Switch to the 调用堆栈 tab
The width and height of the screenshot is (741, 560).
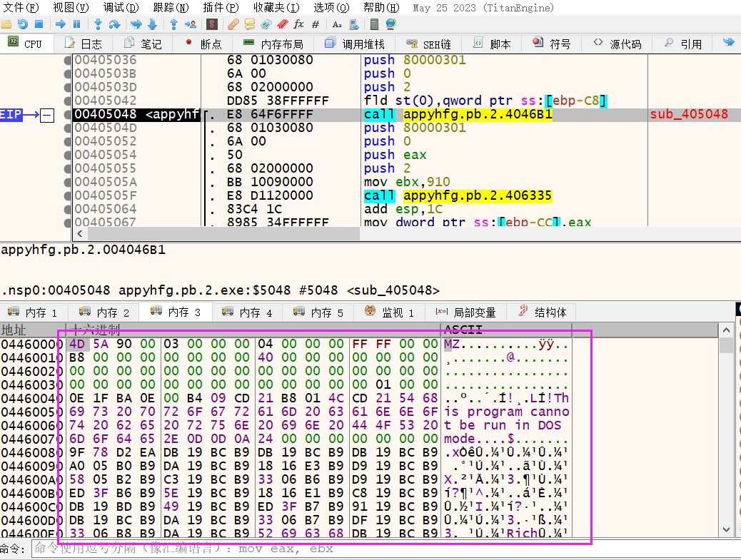pos(355,44)
